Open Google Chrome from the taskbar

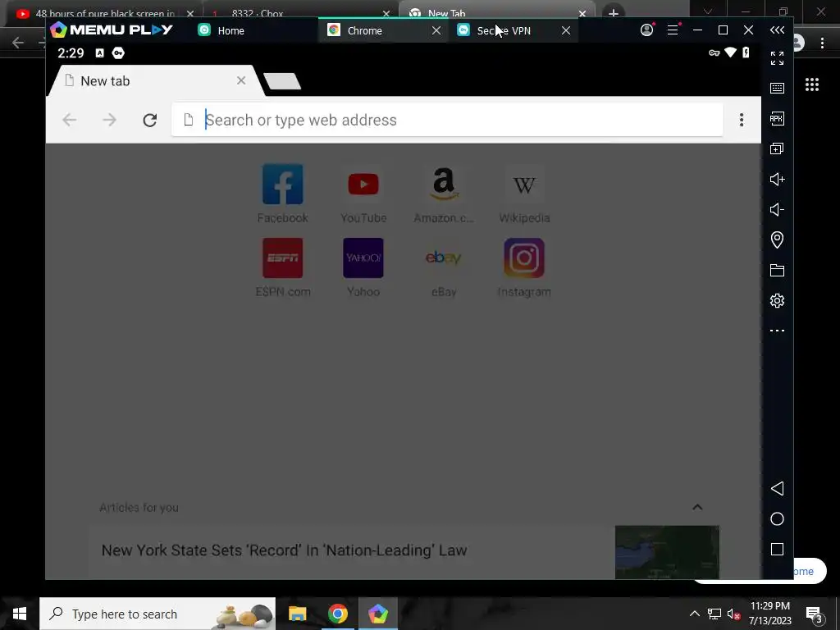[x=337, y=614]
